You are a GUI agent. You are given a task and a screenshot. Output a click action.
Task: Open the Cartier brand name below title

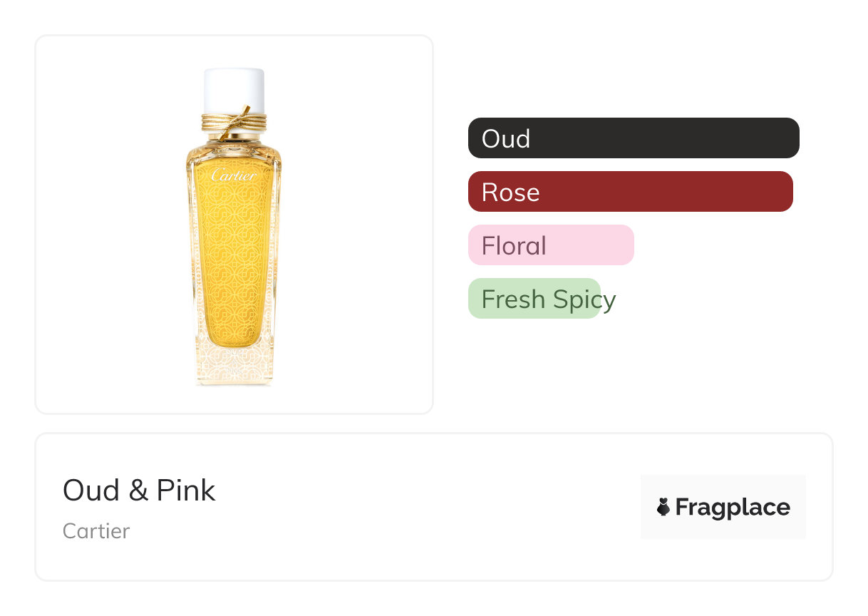(96, 531)
